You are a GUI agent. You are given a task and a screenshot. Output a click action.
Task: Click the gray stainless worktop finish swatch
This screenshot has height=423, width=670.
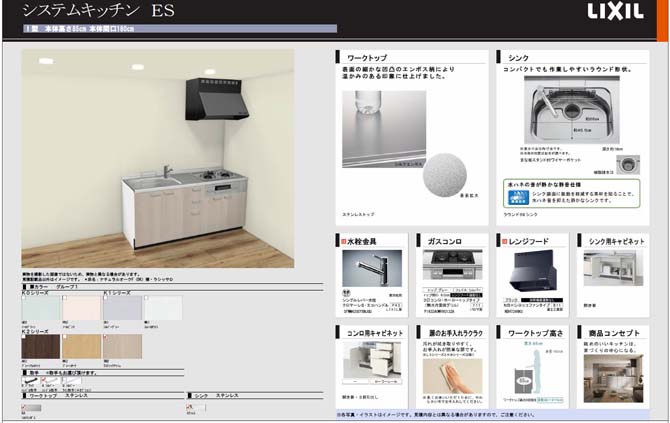32,408
